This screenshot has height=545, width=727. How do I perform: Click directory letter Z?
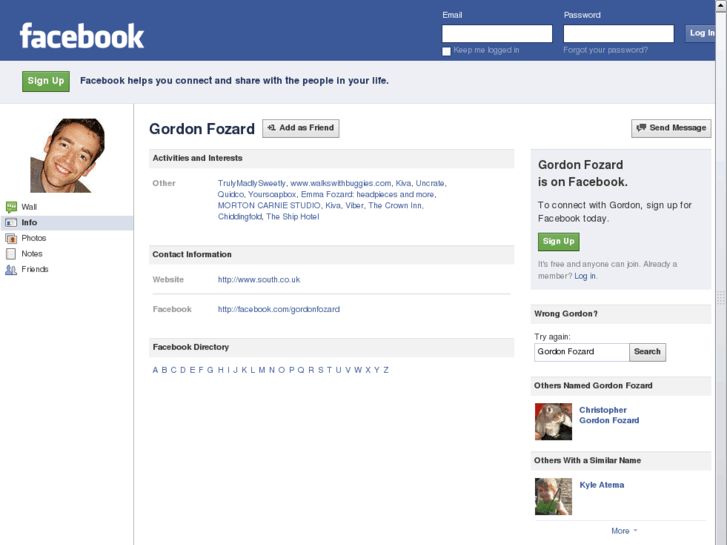[386, 370]
